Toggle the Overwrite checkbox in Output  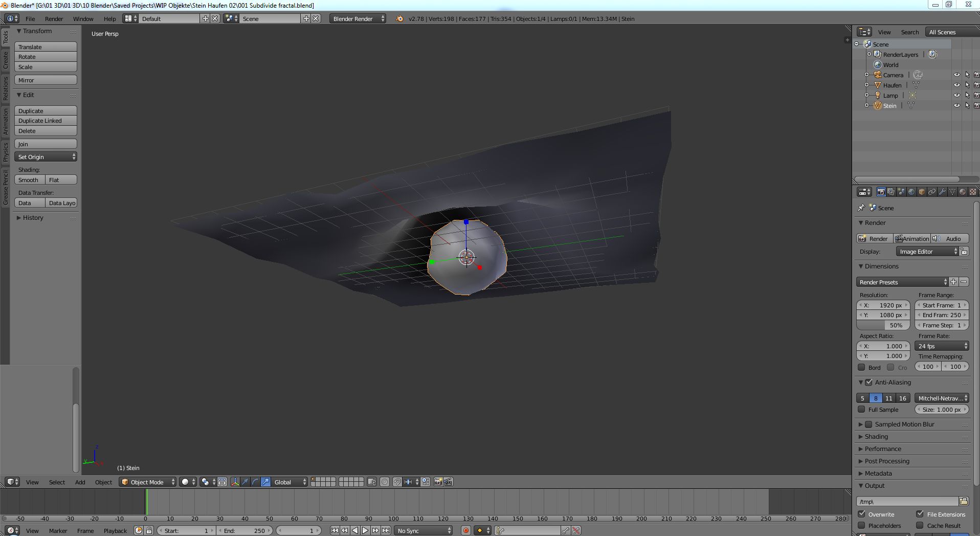tap(862, 514)
